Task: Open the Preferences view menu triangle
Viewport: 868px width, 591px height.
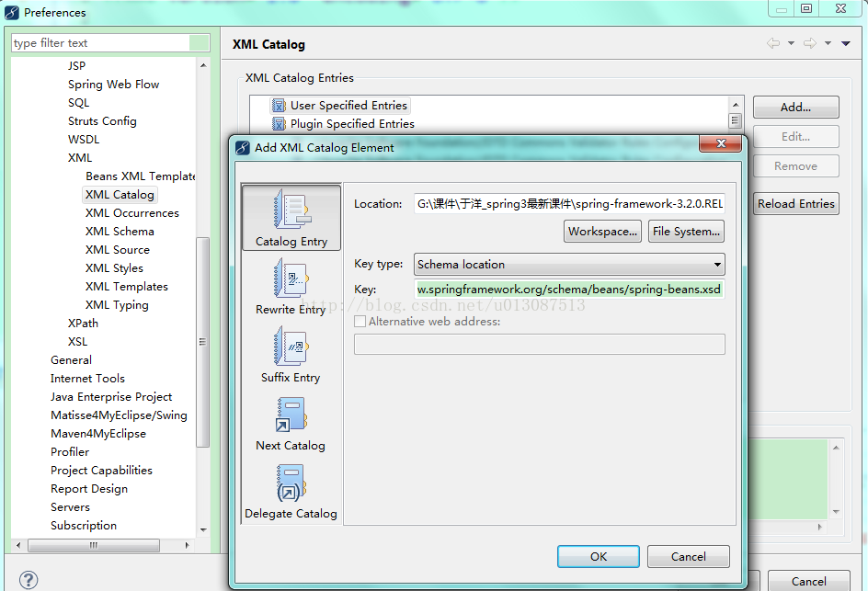Action: point(845,43)
